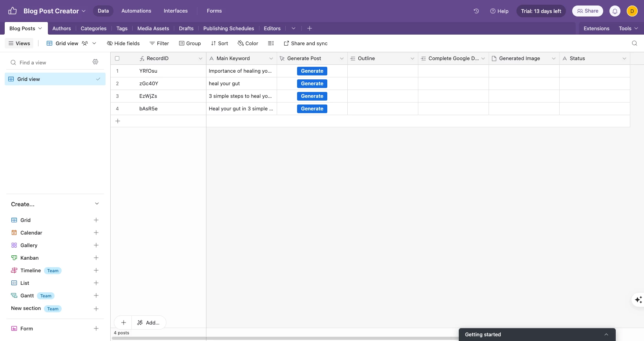
Task: Toggle the Views sidebar
Action: 19,43
